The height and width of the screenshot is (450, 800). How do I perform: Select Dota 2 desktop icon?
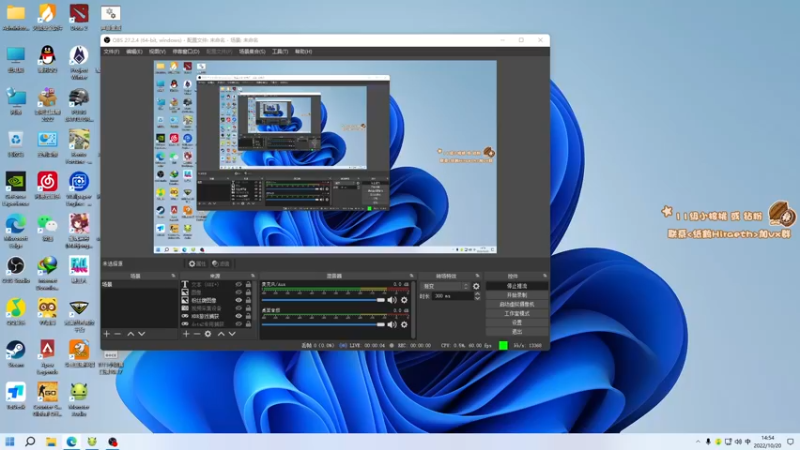pos(79,17)
